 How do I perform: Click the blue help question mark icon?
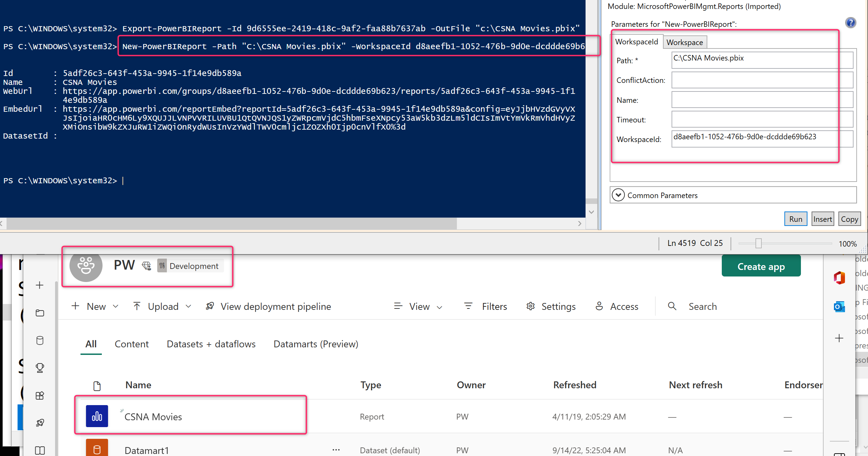(850, 23)
